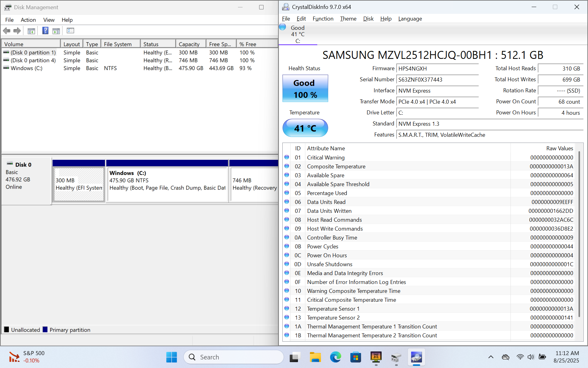Click the Disk Management taskbar icon
The width and height of the screenshot is (588, 368).
396,357
